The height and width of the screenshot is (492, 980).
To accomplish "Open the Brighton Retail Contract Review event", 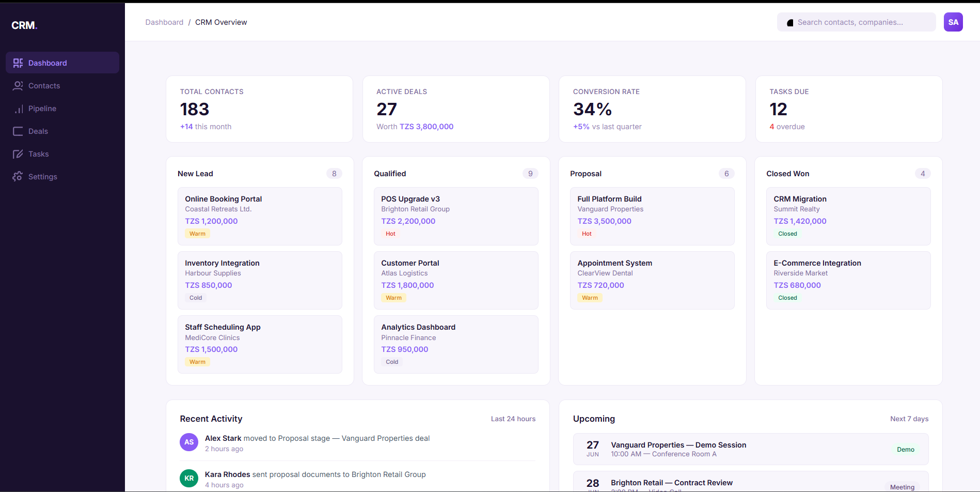I will click(x=751, y=482).
